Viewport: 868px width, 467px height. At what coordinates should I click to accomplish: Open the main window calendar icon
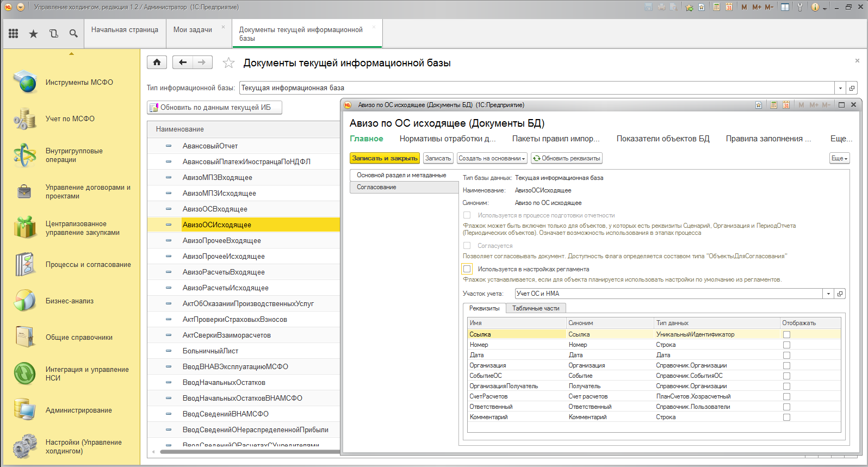[729, 7]
